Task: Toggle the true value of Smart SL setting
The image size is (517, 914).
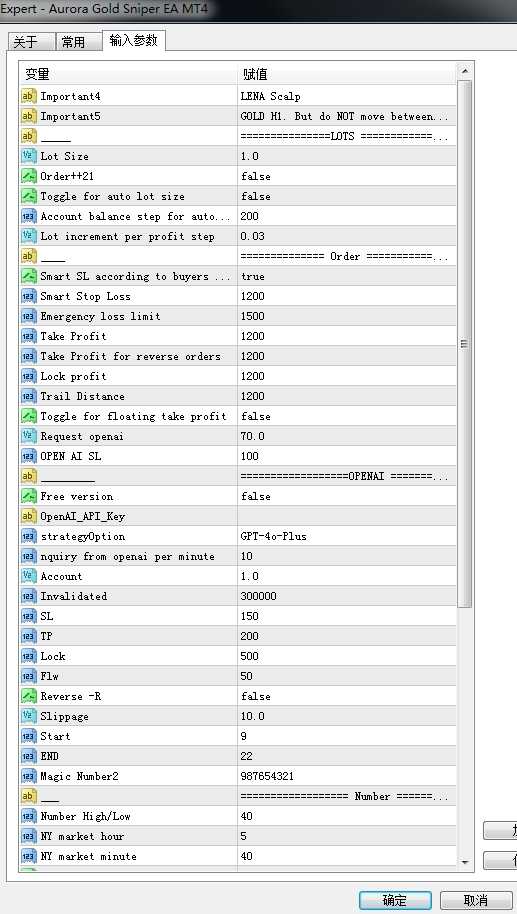Action: 347,276
